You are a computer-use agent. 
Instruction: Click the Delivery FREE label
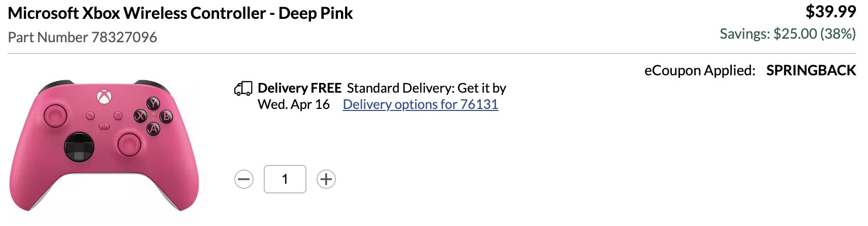299,88
